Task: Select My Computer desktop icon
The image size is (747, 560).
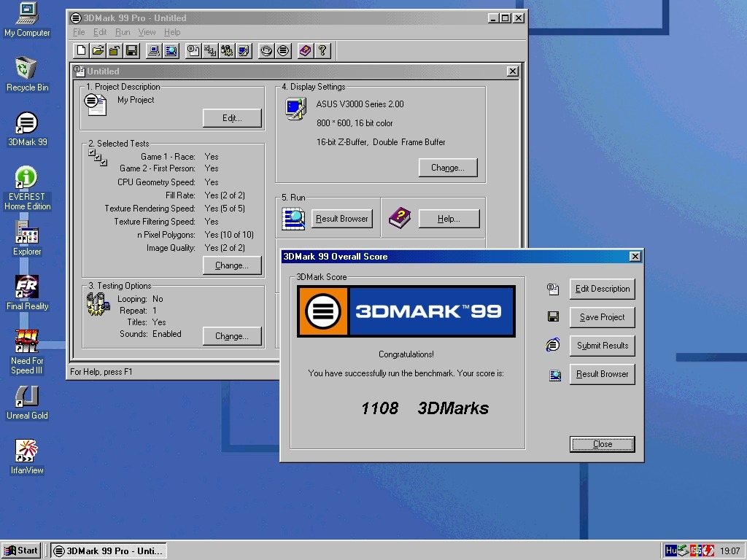Action: (27, 20)
